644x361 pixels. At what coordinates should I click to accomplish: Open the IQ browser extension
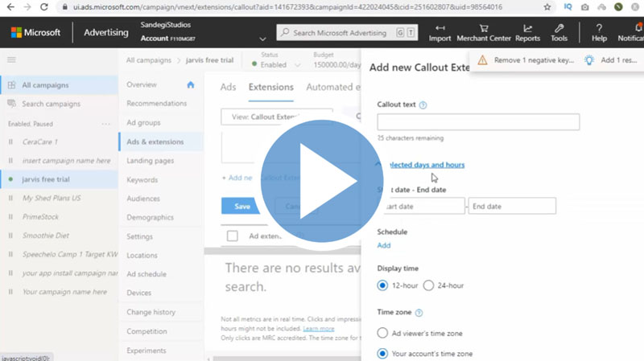[568, 7]
